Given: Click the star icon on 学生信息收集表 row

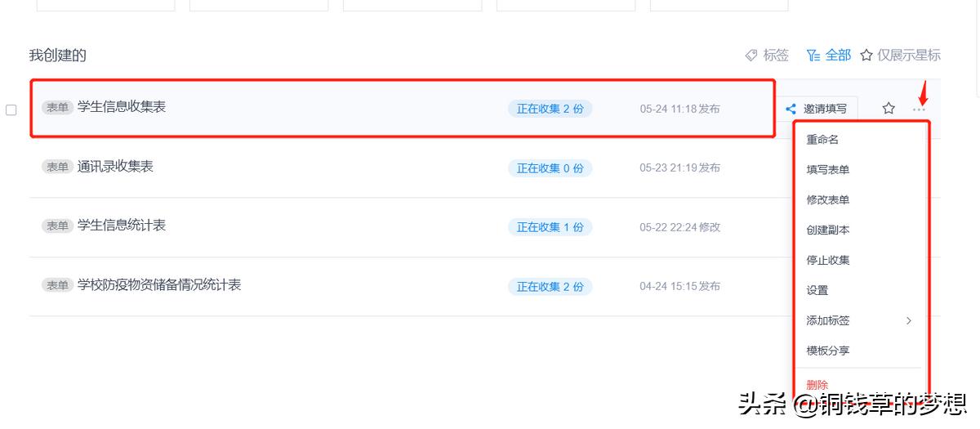Looking at the screenshot, I should click(x=889, y=108).
